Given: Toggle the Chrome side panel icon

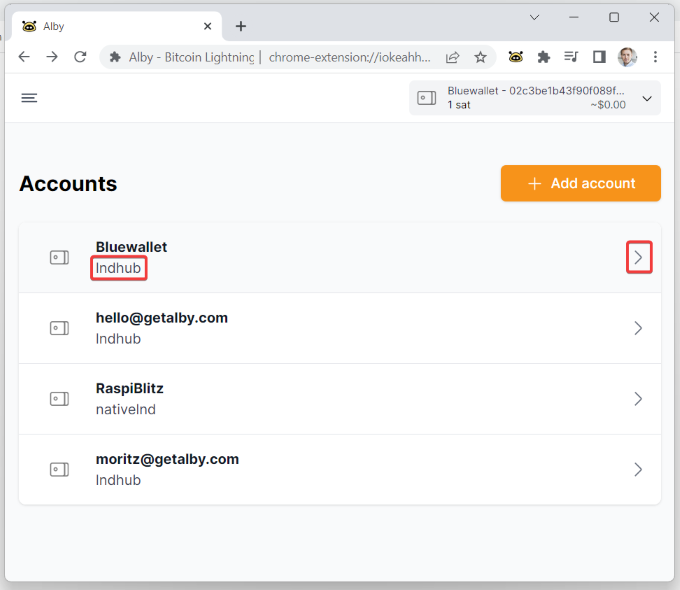Looking at the screenshot, I should pos(599,57).
